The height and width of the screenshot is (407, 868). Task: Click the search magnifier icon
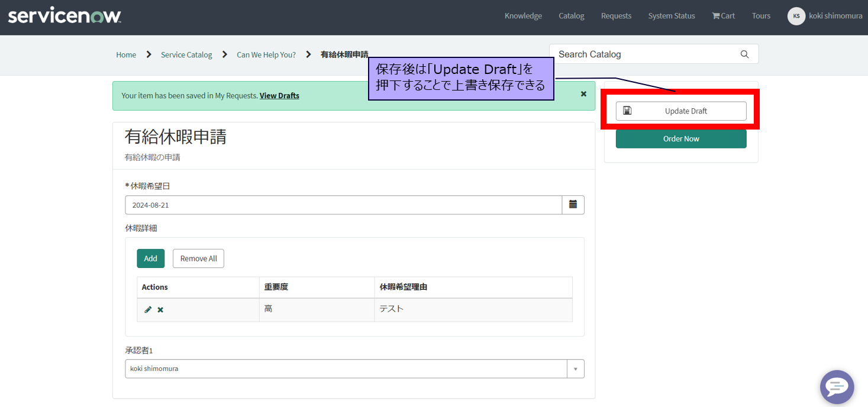(x=744, y=54)
